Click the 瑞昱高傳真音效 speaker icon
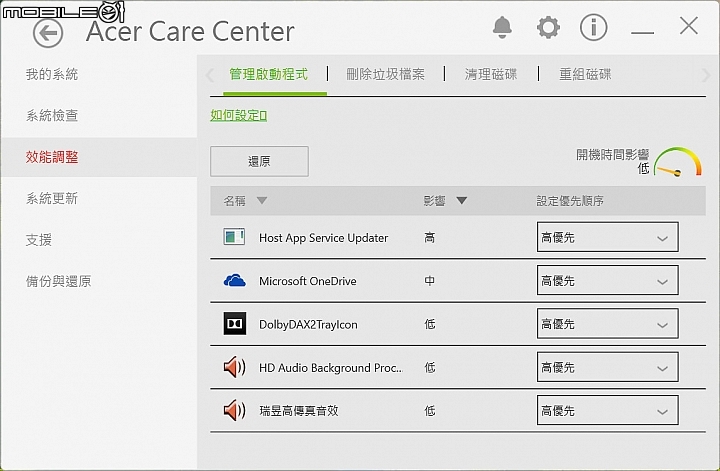 [x=234, y=410]
